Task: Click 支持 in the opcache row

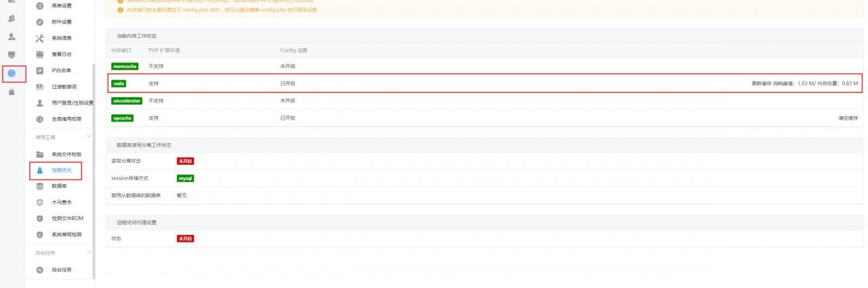Action: pos(154,118)
